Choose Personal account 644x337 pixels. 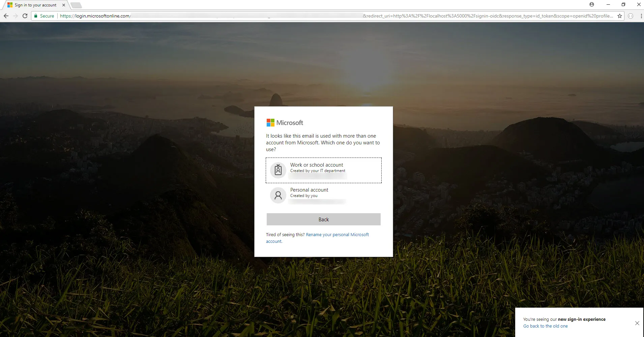tap(324, 195)
